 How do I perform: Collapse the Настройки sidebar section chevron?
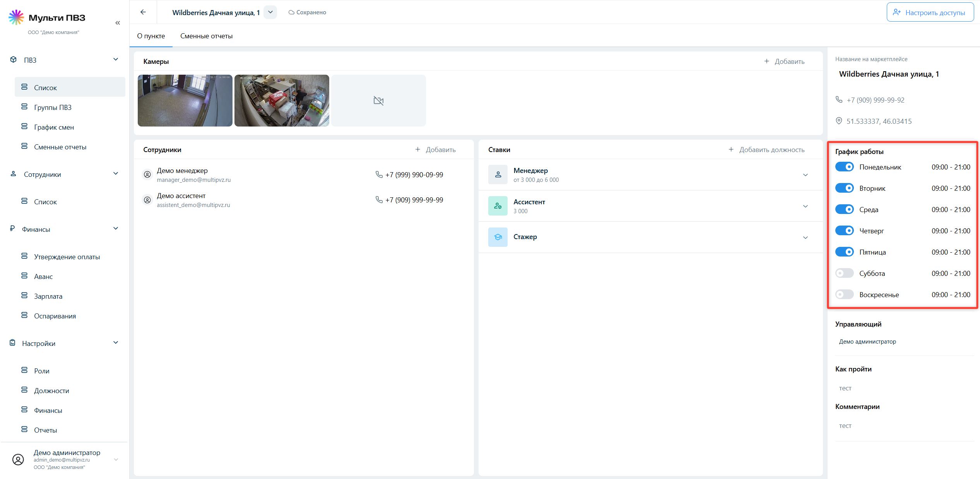coord(115,342)
